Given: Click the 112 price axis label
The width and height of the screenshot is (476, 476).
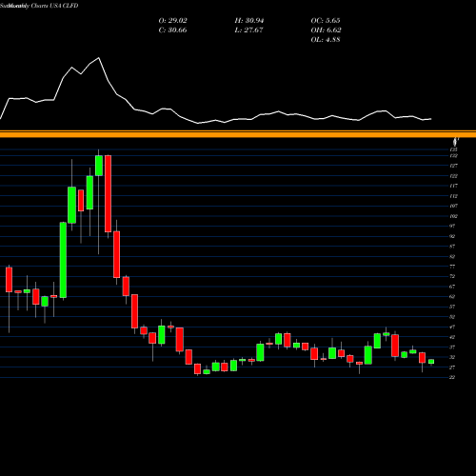Looking at the screenshot, I should (453, 196).
